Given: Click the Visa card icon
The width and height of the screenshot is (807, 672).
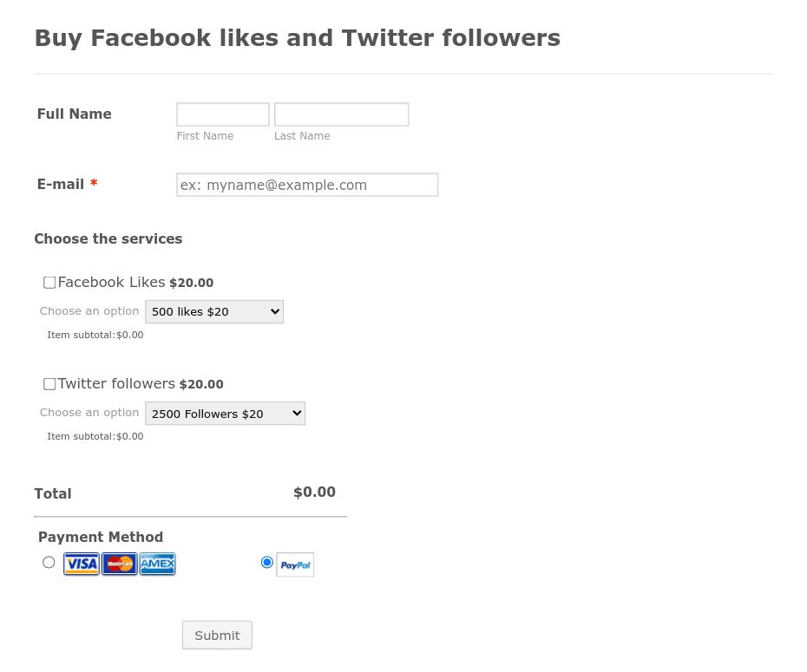Looking at the screenshot, I should [x=81, y=564].
